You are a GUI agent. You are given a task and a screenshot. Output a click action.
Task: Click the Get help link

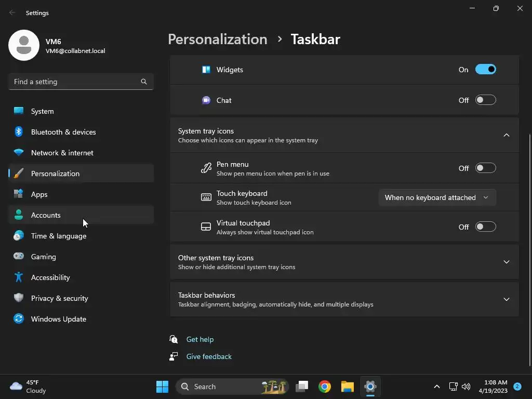click(200, 339)
